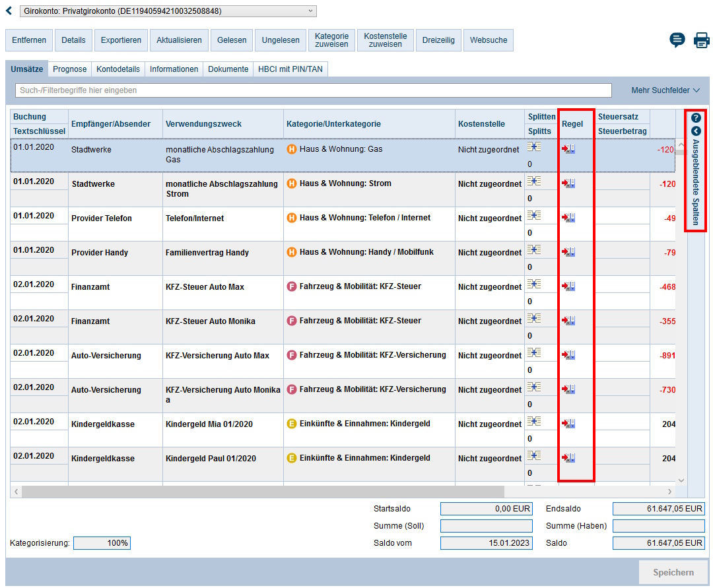Image resolution: width=713 pixels, height=588 pixels.
Task: Click help question mark in side panel
Action: pyautogui.click(x=696, y=118)
